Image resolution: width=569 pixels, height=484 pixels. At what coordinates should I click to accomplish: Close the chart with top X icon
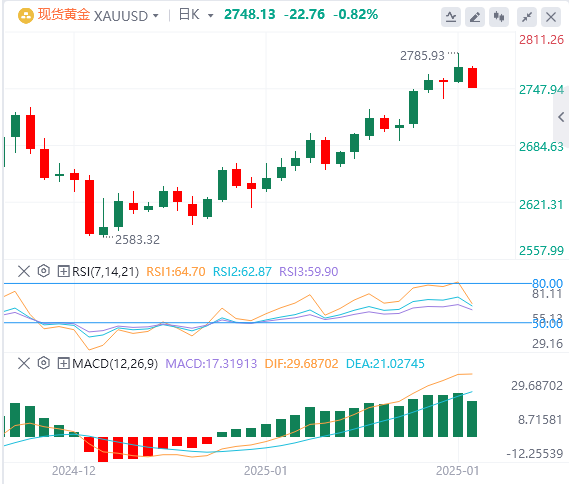(551, 17)
